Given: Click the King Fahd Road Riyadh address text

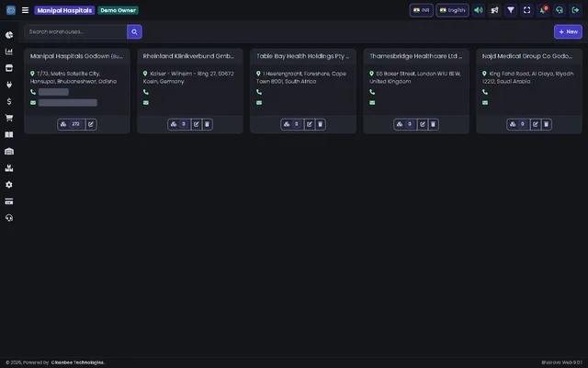Looking at the screenshot, I should (x=528, y=77).
